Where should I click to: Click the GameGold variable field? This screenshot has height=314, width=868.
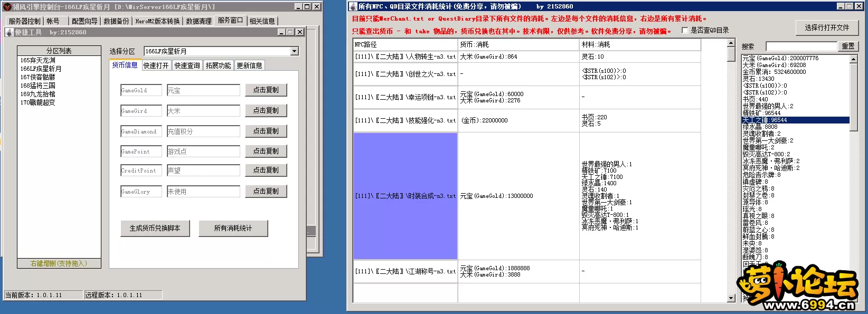pyautogui.click(x=141, y=91)
